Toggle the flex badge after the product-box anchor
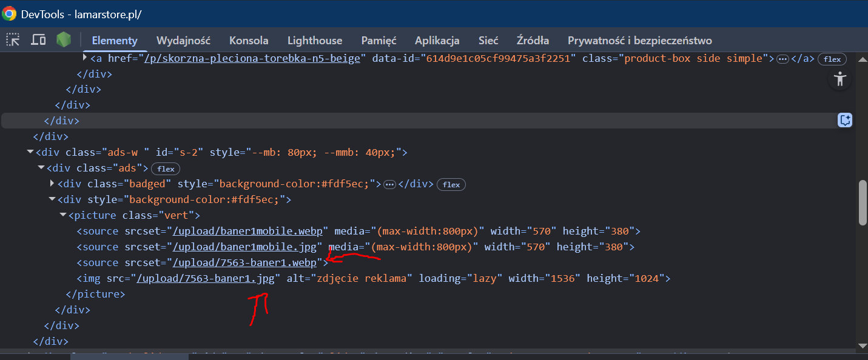Screen dimensions: 868x360 pos(832,59)
